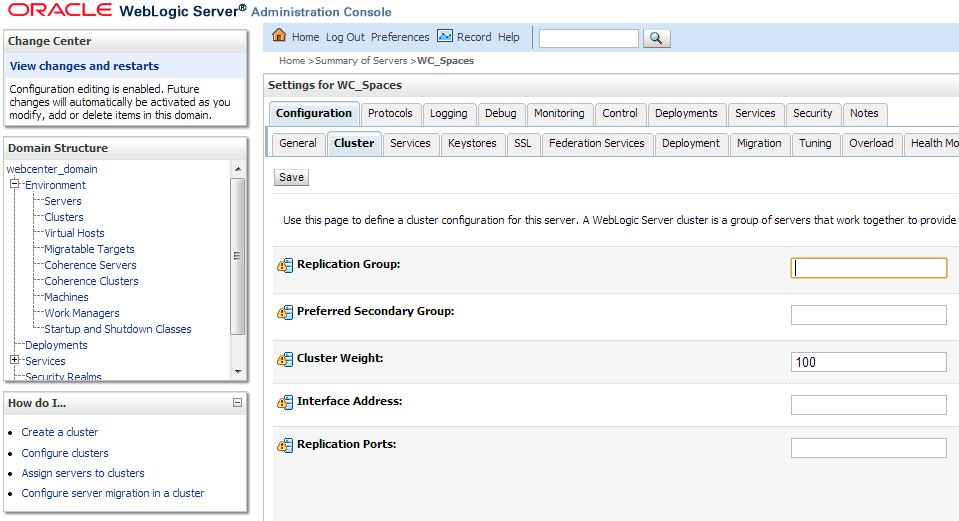Open Coherence Servers tree item
The width and height of the screenshot is (959, 521).
[90, 265]
